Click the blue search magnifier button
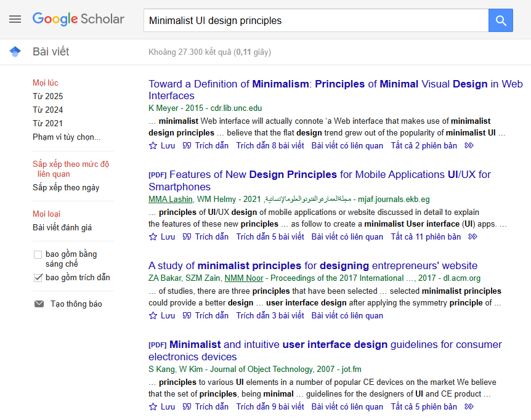This screenshot has width=531, height=420. point(500,20)
